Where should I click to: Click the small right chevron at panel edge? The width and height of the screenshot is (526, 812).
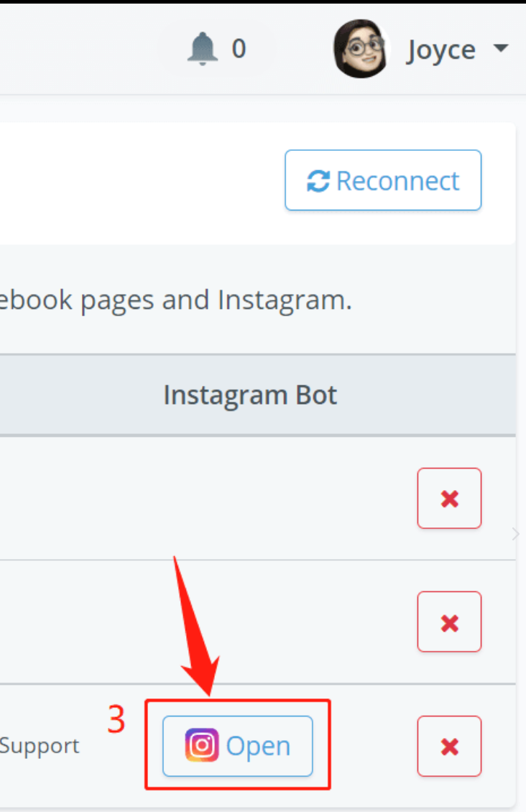tap(515, 533)
